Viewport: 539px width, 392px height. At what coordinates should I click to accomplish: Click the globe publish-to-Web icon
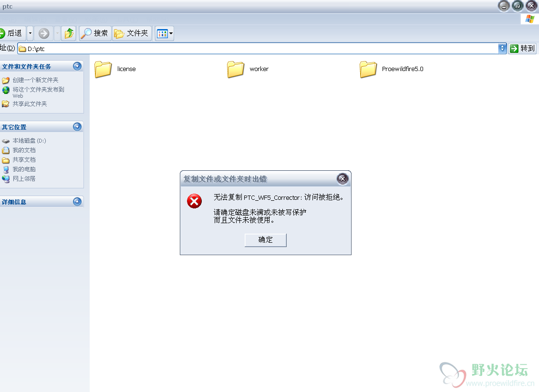tap(6, 90)
